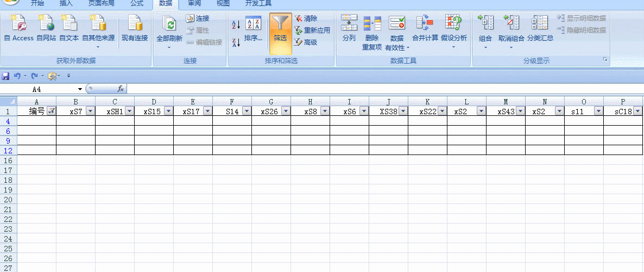644x272 pixels.
Task: Open Advanced filter (高级)
Action: [306, 42]
